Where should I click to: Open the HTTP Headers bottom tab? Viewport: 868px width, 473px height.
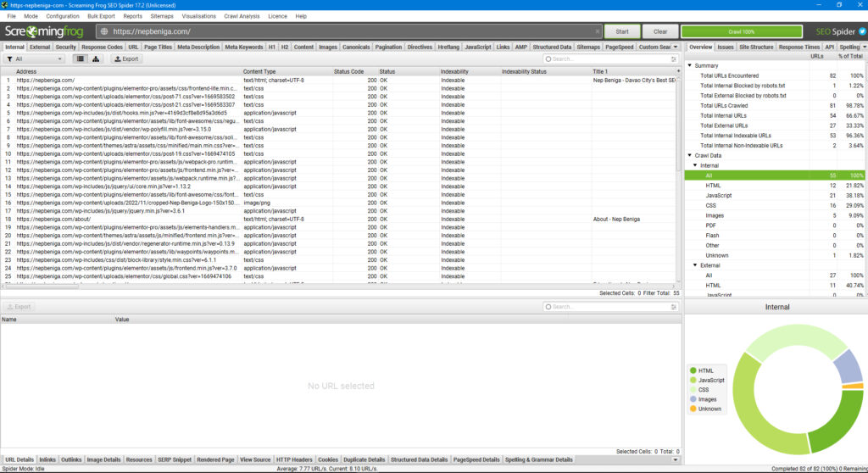coord(294,459)
